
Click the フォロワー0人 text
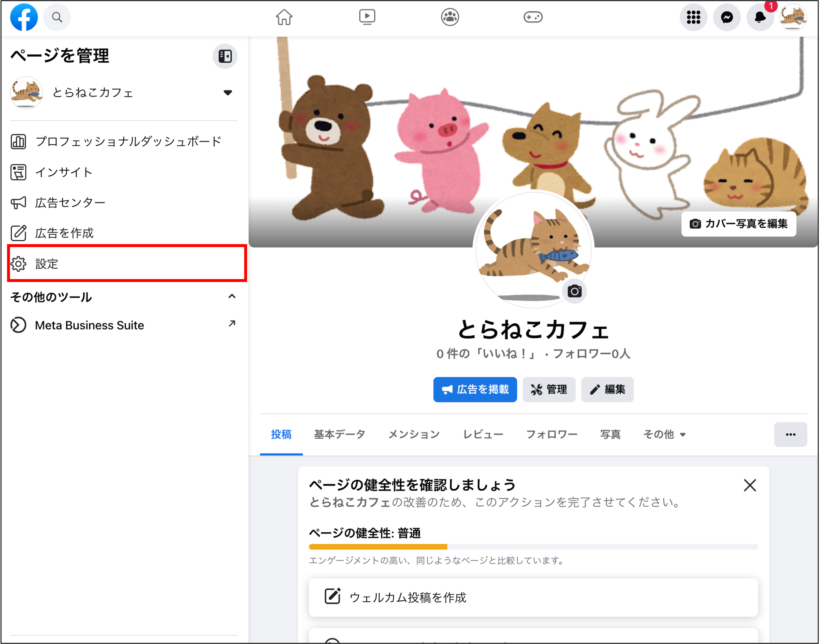[592, 354]
